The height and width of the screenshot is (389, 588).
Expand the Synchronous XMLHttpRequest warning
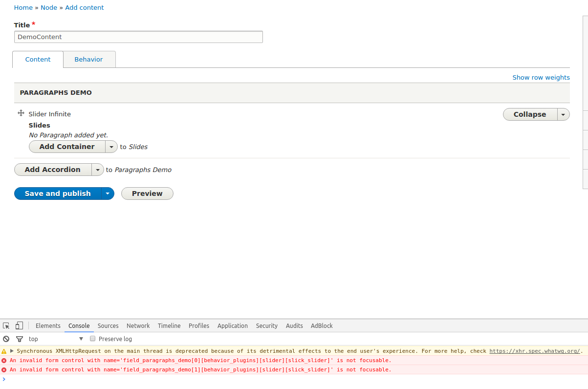pyautogui.click(x=12, y=351)
